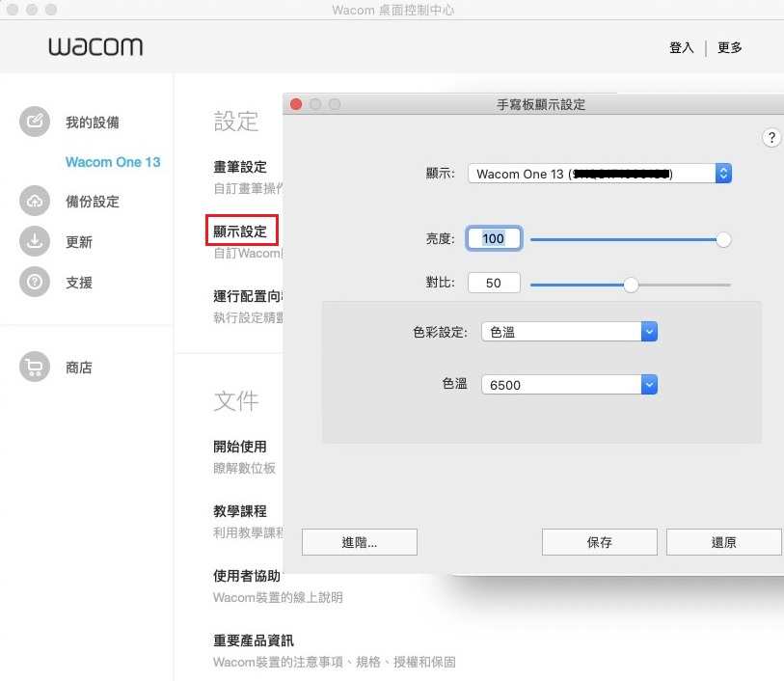Click the 設定 section heading
Image resolution: width=784 pixels, height=681 pixels.
(236, 122)
